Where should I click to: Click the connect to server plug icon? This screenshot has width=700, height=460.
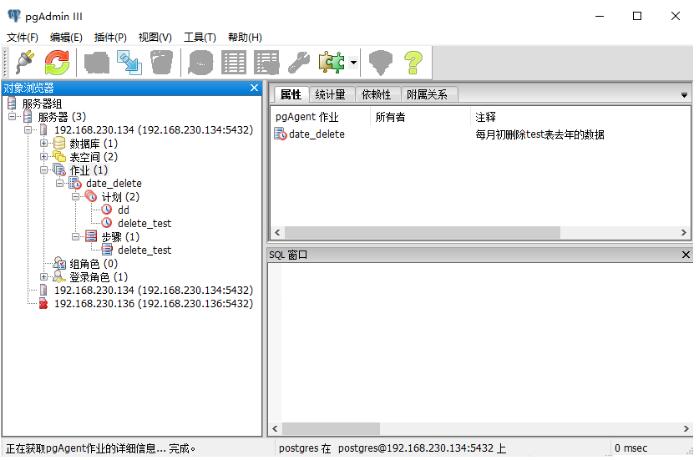(x=25, y=62)
